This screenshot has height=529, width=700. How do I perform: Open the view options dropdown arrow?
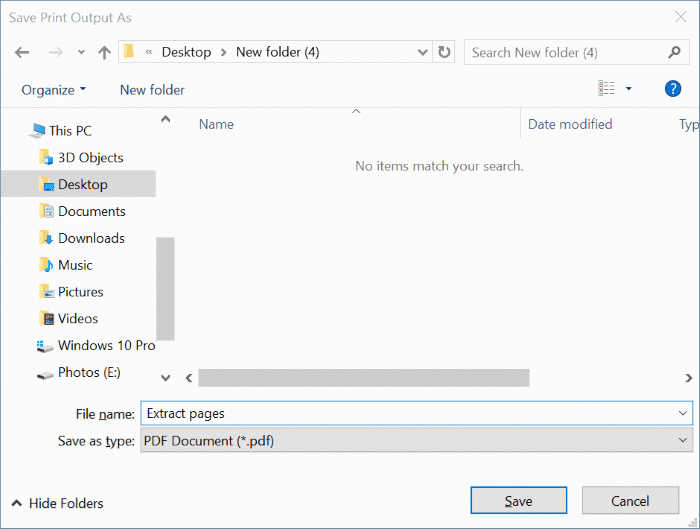tap(629, 88)
